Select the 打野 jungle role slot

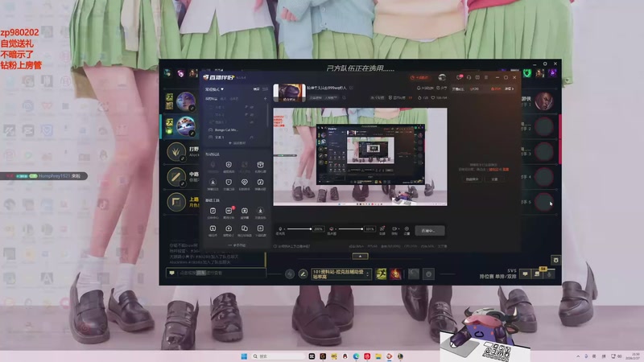[176, 152]
